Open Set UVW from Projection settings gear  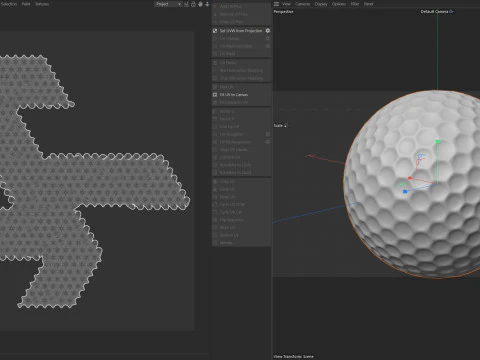(268, 31)
